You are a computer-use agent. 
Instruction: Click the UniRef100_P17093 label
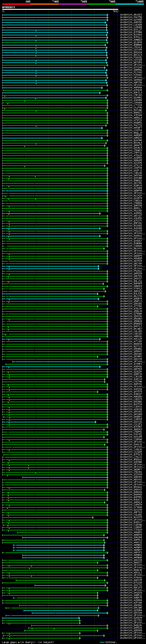131,72
